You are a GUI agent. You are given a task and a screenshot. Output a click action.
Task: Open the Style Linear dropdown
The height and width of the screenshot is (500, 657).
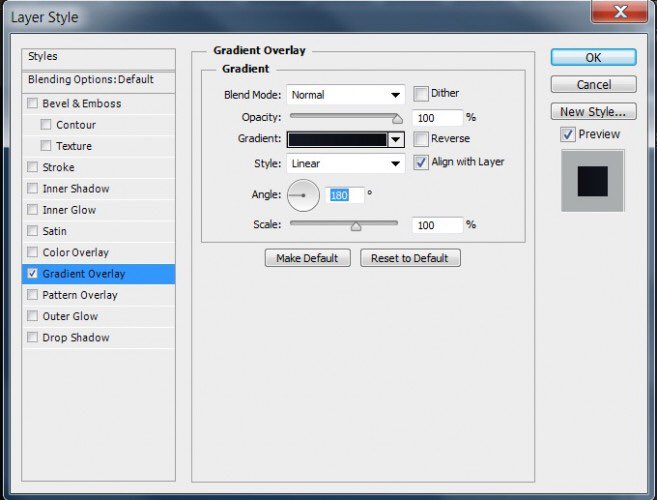[346, 163]
